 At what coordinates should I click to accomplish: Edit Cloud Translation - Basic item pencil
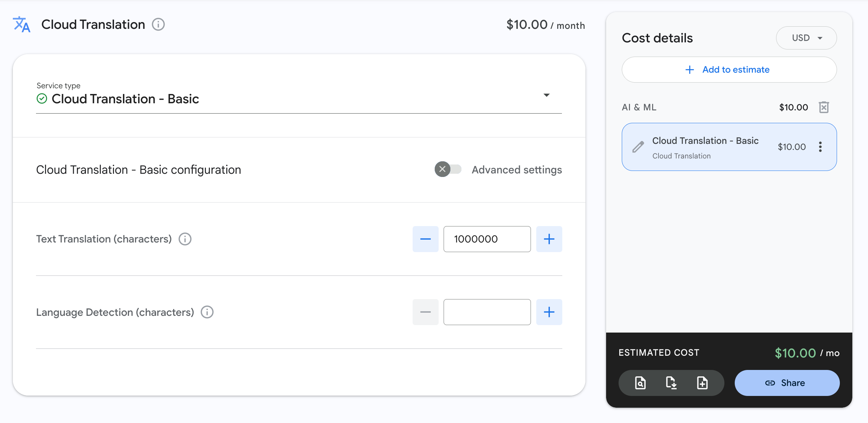[638, 147]
